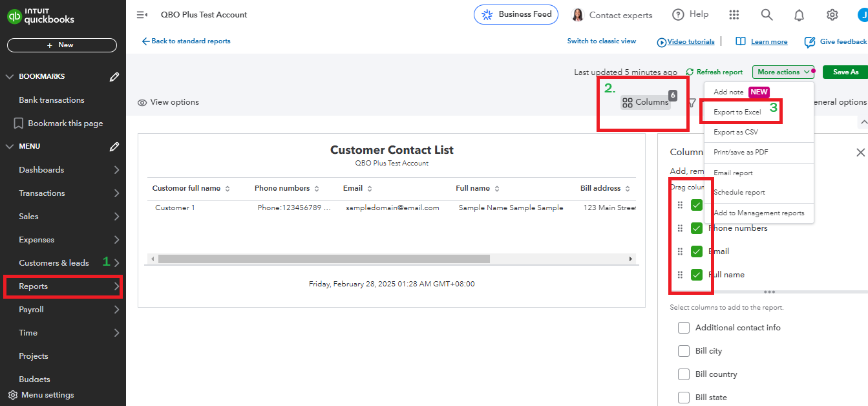Screen dimensions: 868x406
Task: Open the search magnifier icon
Action: pyautogui.click(x=767, y=15)
